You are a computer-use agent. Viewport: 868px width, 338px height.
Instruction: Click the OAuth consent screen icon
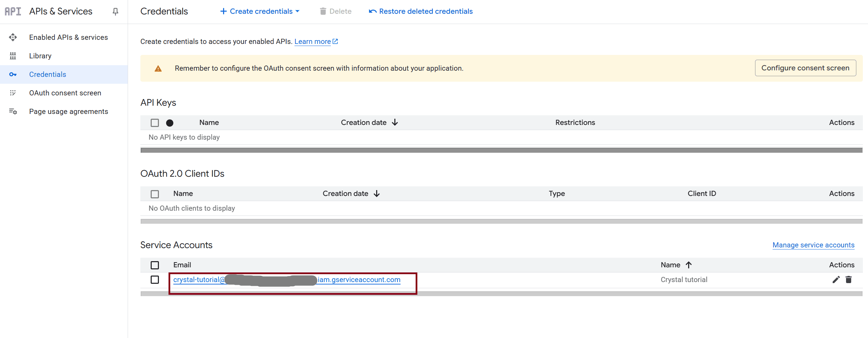point(13,93)
